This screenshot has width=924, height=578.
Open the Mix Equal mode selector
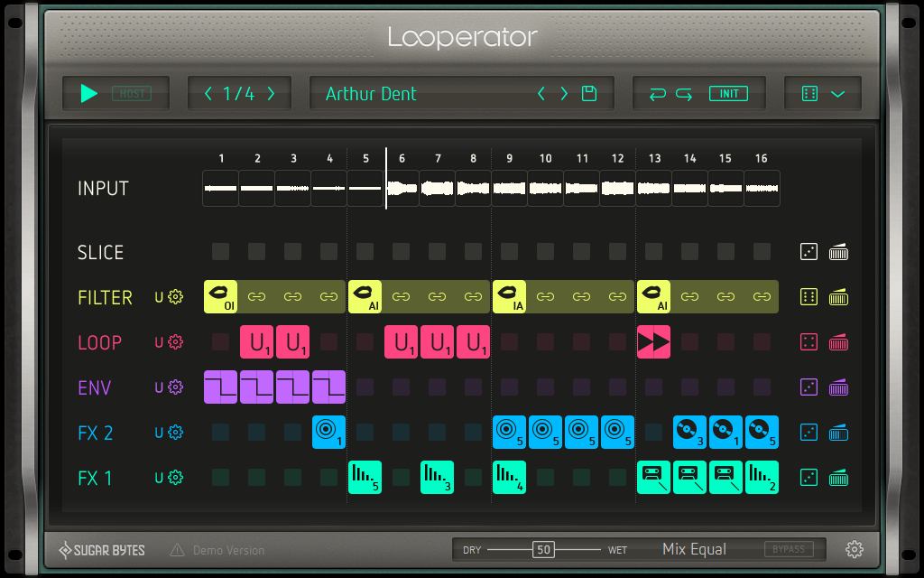pyautogui.click(x=694, y=549)
